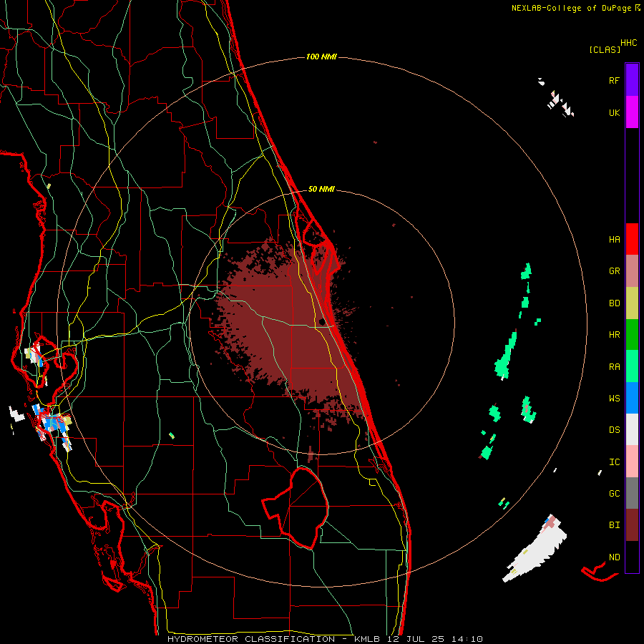This screenshot has height=644, width=644.
Task: Click the HA legend label
Action: point(614,240)
